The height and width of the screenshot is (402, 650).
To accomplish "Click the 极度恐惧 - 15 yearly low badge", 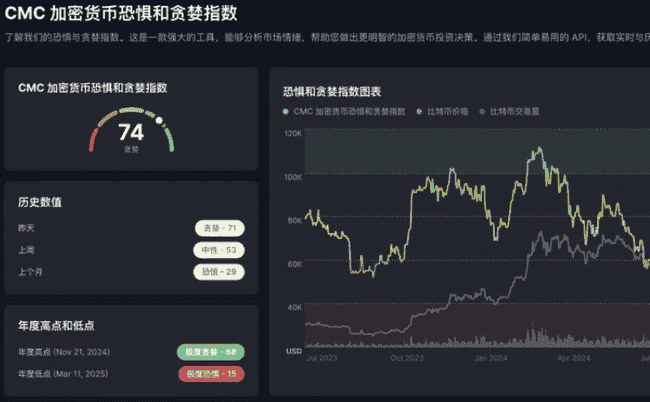I will 211,374.
